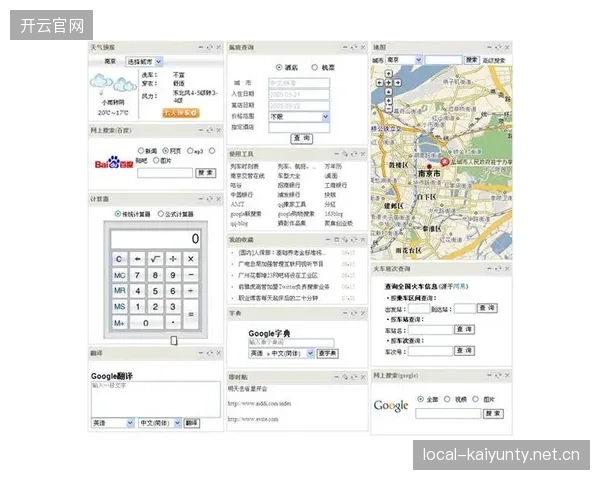Pan the map right with the arrow control

(x=398, y=82)
